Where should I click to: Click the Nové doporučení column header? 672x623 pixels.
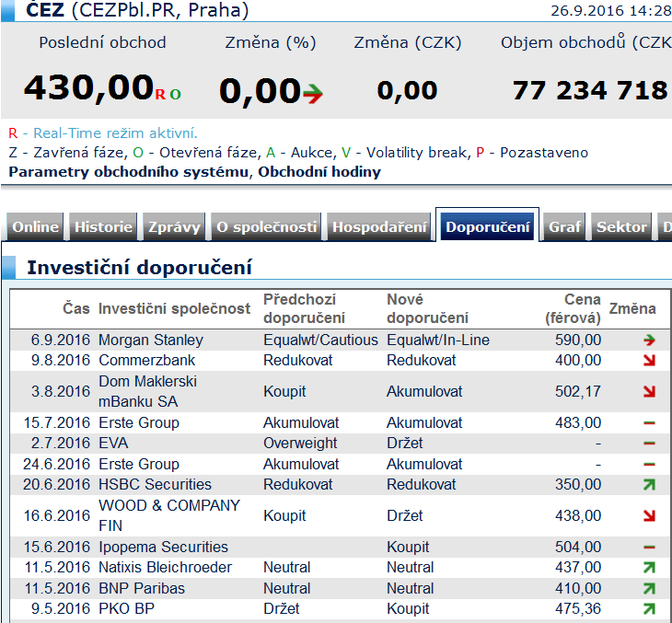(x=428, y=308)
